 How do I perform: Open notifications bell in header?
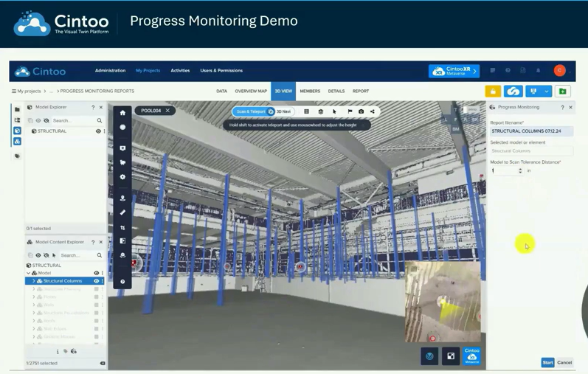click(x=538, y=71)
